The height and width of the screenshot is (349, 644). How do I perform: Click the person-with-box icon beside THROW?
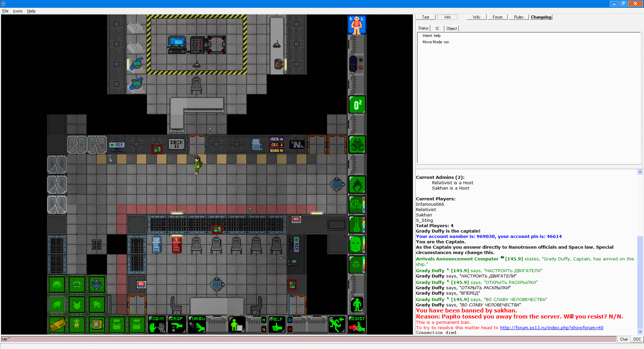click(x=237, y=325)
